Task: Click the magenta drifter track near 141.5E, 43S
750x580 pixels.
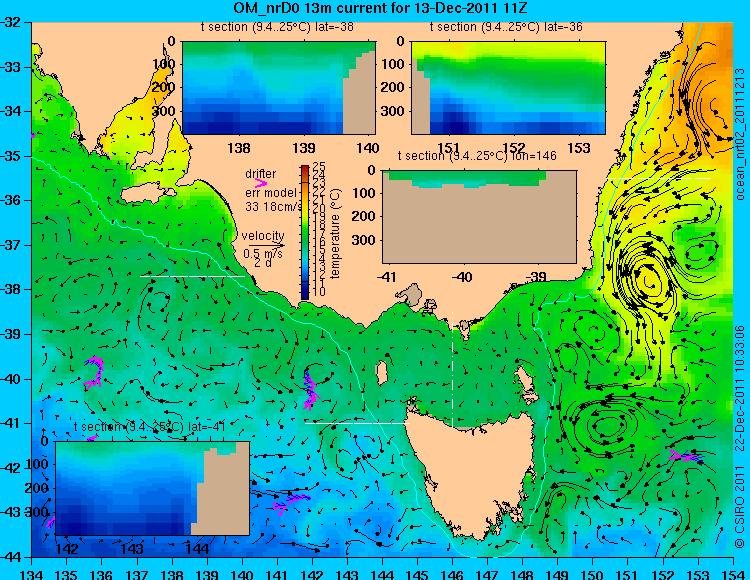Action: click(291, 503)
